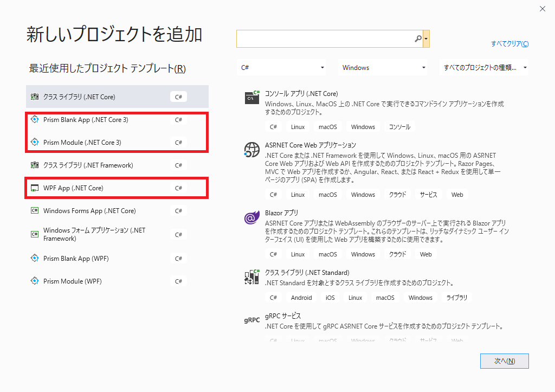Pick Prism Module (.NET Core 3) template name

pos(82,143)
